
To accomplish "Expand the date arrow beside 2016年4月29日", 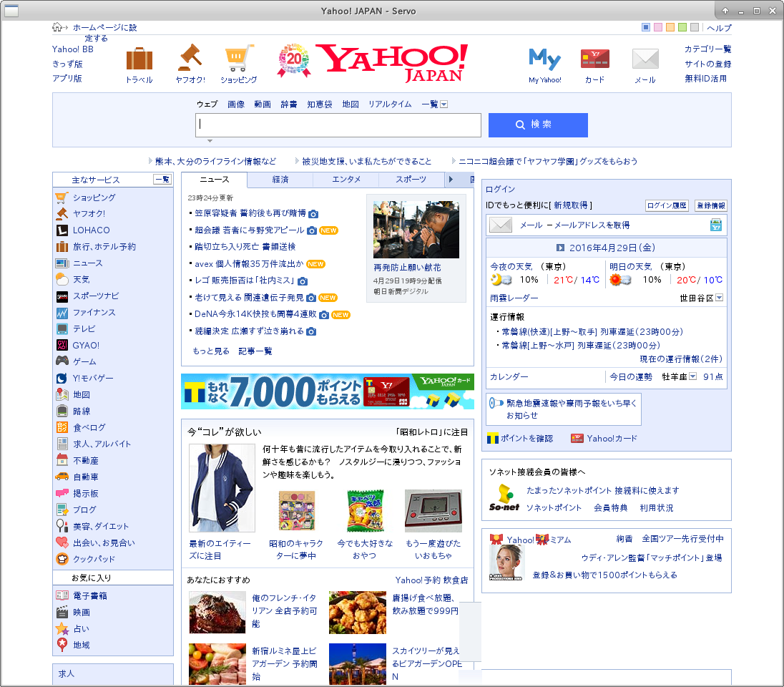I will pos(561,248).
